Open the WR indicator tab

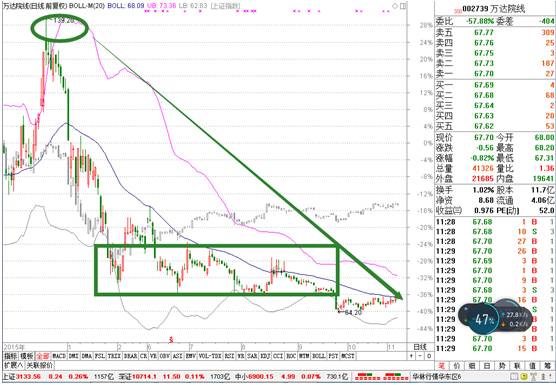click(241, 356)
